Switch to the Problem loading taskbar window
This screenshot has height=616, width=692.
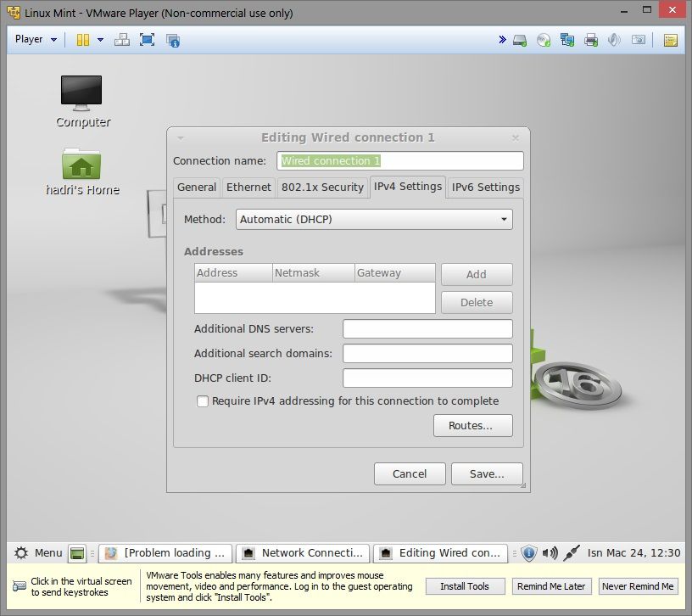click(165, 553)
